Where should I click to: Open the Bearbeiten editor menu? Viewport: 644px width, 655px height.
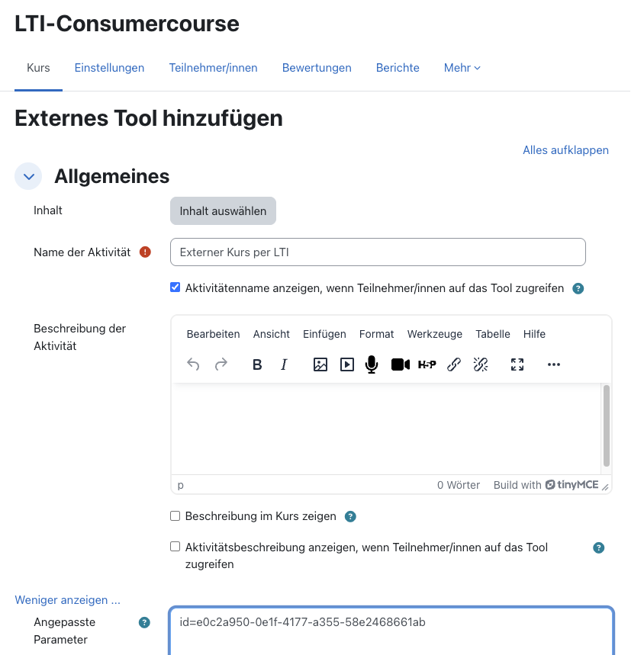coord(213,334)
